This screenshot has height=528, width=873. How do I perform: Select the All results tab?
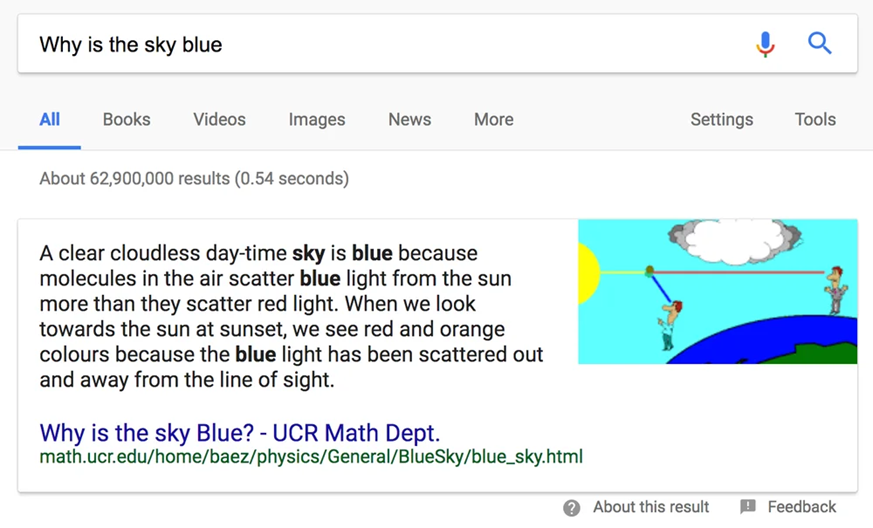[x=50, y=120]
